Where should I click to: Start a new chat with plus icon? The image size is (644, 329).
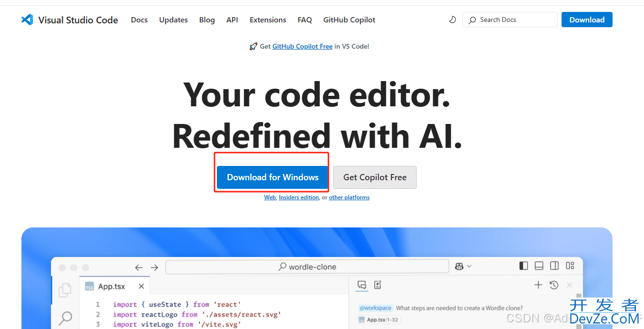point(538,285)
